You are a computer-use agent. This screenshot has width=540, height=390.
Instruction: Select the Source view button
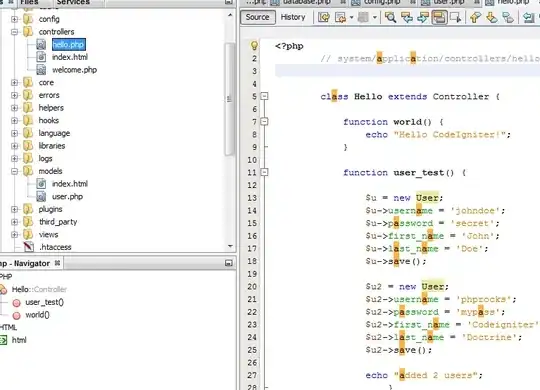pyautogui.click(x=258, y=17)
